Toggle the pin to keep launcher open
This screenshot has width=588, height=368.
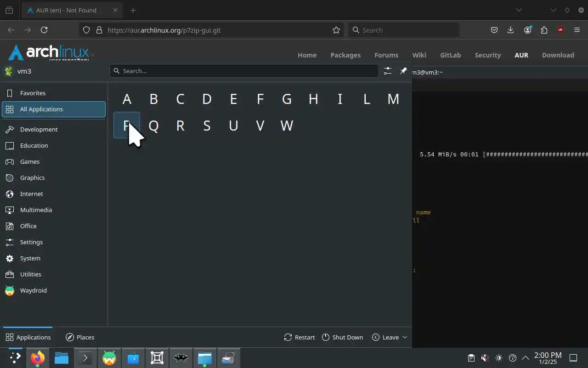pos(403,71)
